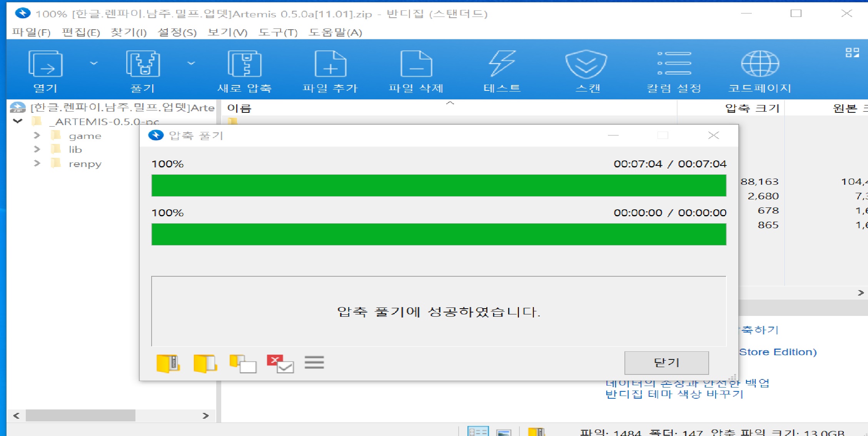The height and width of the screenshot is (436, 868).
Task: Click the 열기 (Open) toolbar icon
Action: coord(45,64)
